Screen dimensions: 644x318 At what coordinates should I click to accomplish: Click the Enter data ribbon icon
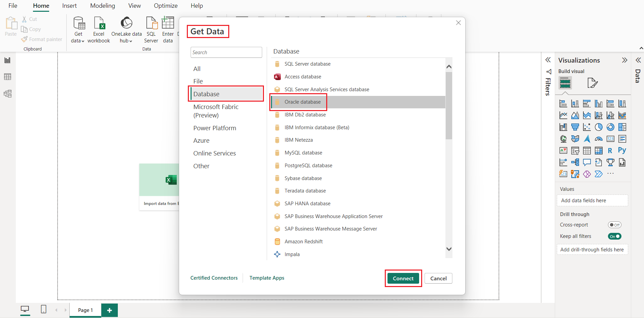point(168,30)
